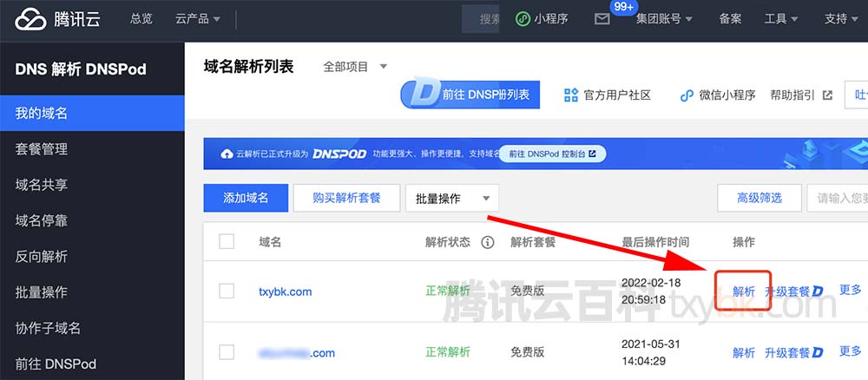This screenshot has height=380, width=868.
Task: Click the 官方用户社区 grid icon
Action: 571,95
